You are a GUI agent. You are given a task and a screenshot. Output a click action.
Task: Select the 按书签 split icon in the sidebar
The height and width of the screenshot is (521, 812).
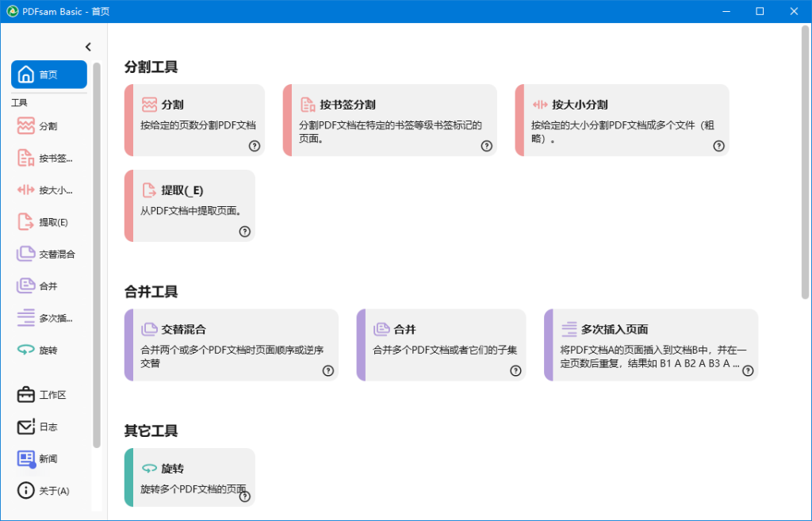[25, 158]
